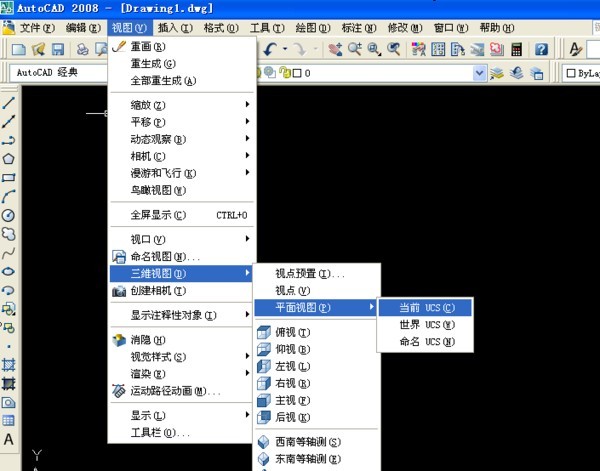Expand the 视觉样式(S) submenu
The image size is (600, 471).
(x=182, y=357)
